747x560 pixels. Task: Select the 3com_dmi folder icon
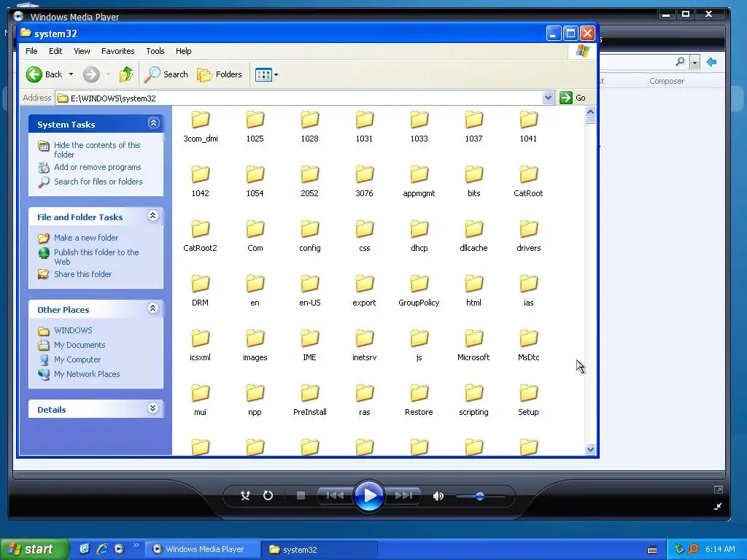click(x=201, y=120)
